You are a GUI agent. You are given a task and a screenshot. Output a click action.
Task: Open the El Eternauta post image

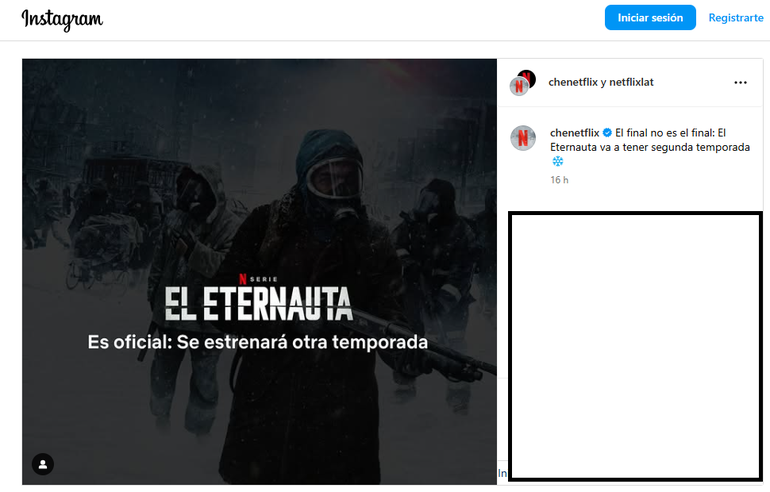[x=259, y=272]
